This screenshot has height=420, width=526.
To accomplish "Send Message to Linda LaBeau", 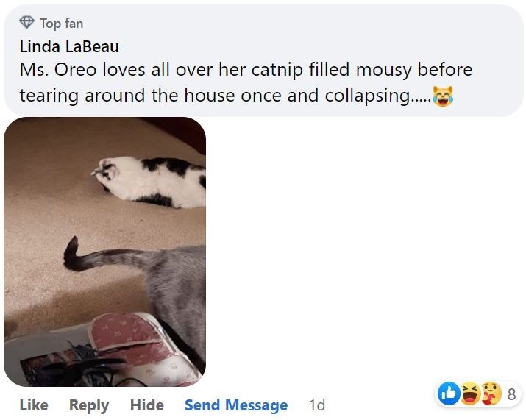I will click(x=236, y=405).
